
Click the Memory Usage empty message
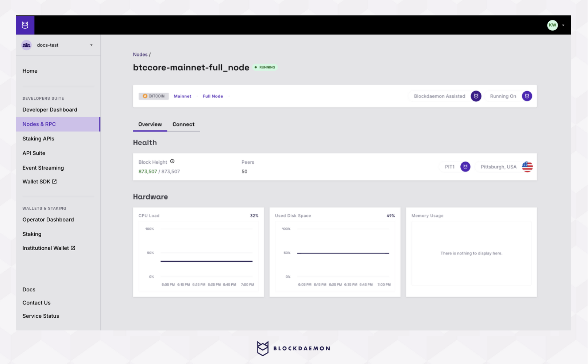471,253
